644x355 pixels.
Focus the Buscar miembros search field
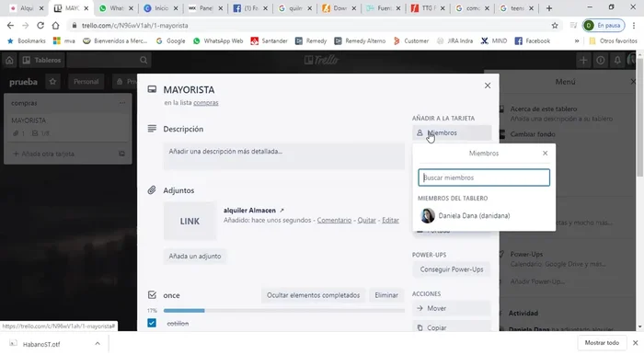point(484,177)
